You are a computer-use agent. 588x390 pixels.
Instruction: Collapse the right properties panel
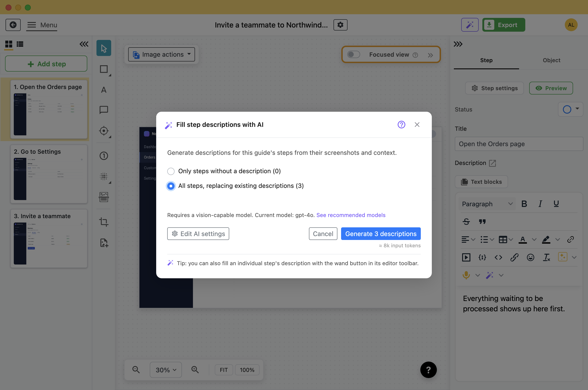(x=458, y=44)
